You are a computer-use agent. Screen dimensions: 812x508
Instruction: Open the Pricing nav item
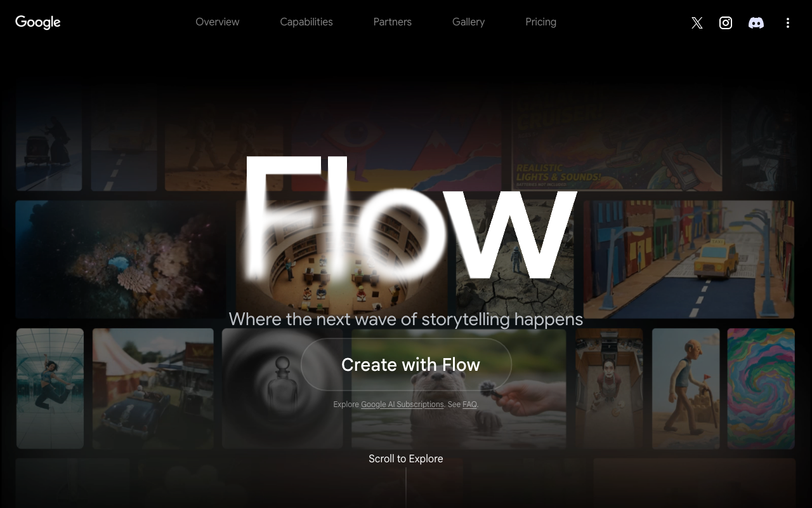click(x=541, y=22)
